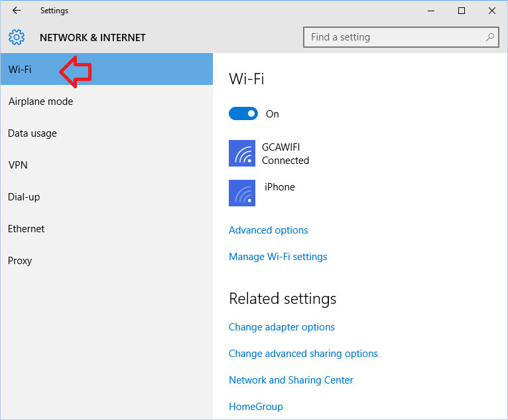The image size is (508, 420).
Task: Open the Airplane mode section
Action: [107, 102]
